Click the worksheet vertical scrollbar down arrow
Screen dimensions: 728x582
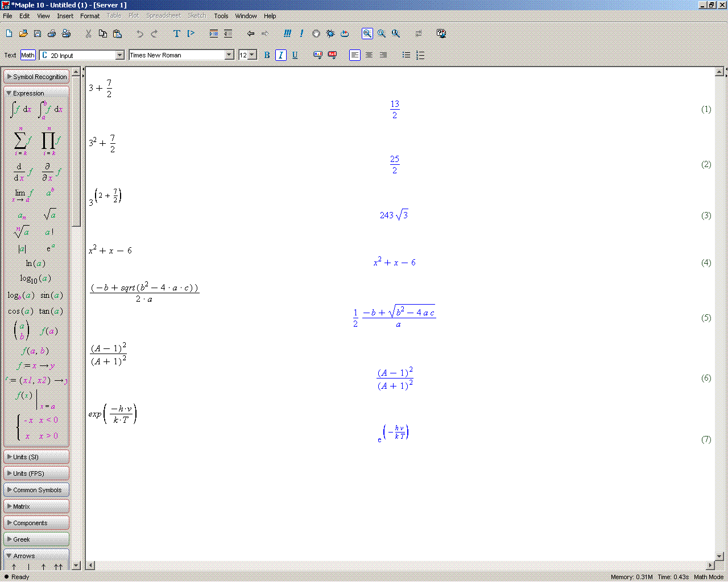(x=719, y=556)
